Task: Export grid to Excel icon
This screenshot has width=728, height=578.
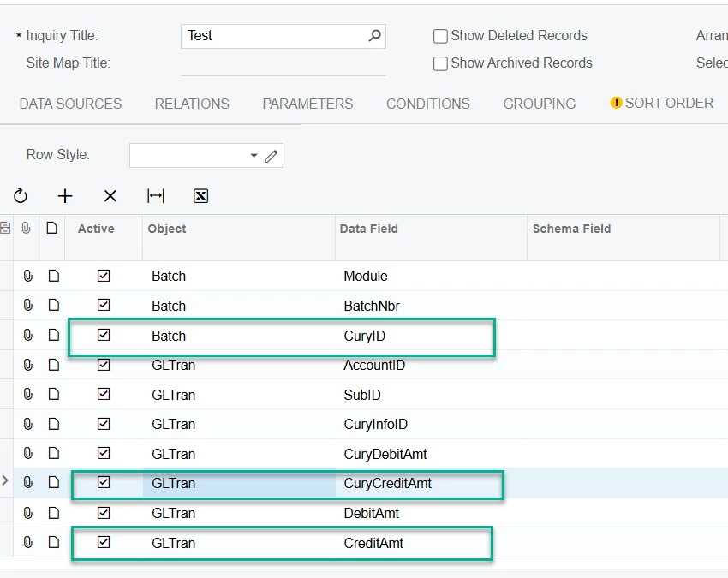Action: point(200,196)
